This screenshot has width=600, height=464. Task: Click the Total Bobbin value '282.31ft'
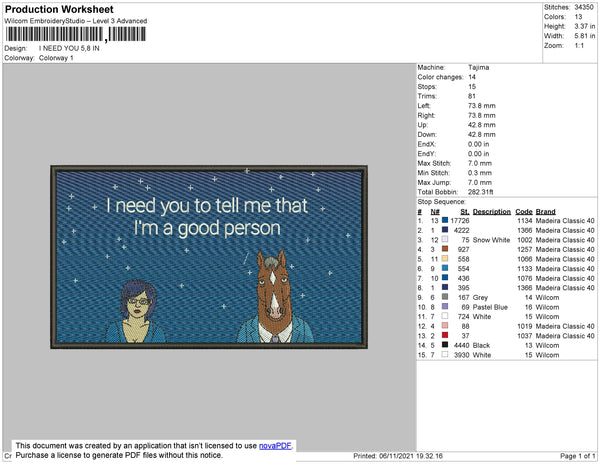coord(481,192)
